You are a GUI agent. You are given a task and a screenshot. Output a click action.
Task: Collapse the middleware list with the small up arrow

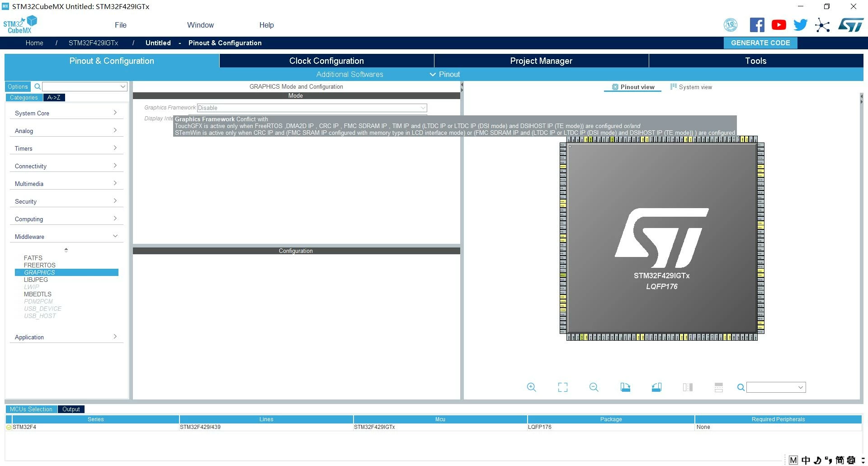click(x=66, y=250)
